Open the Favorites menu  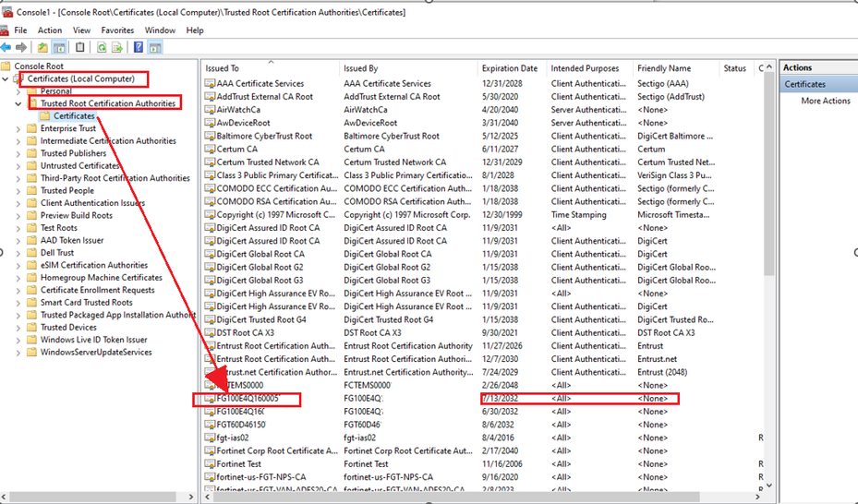117,30
